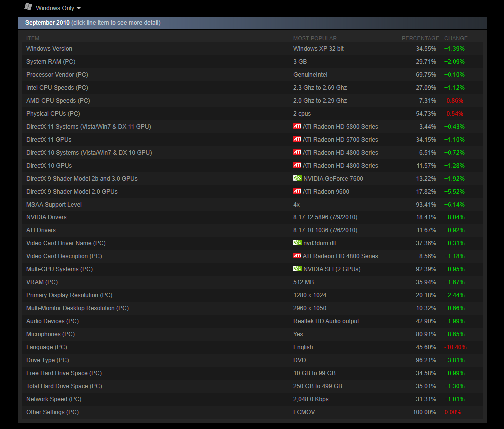504x429 pixels.
Task: Click NVIDIA logo beside NVIDIA SLI (2 GPUs)
Action: coord(297,269)
